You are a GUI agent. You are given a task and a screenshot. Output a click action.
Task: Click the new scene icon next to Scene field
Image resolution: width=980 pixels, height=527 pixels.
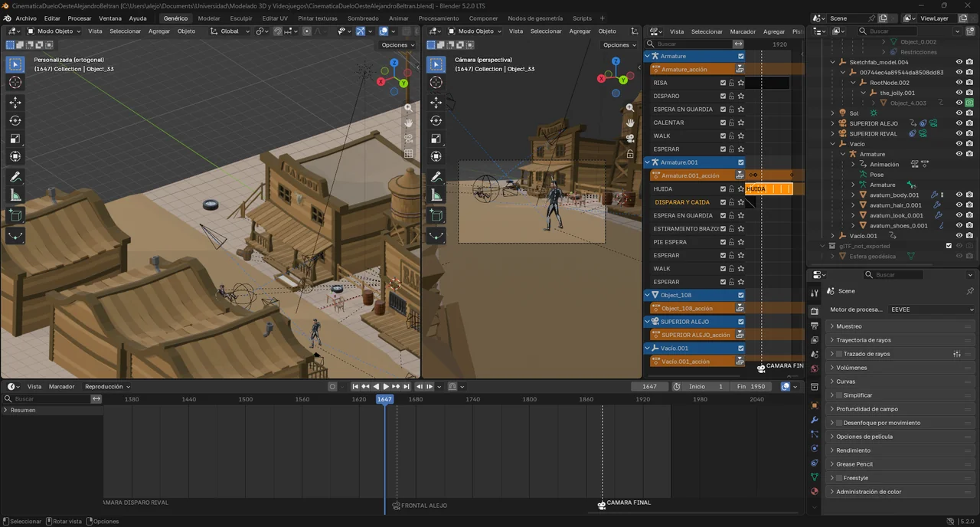point(883,18)
